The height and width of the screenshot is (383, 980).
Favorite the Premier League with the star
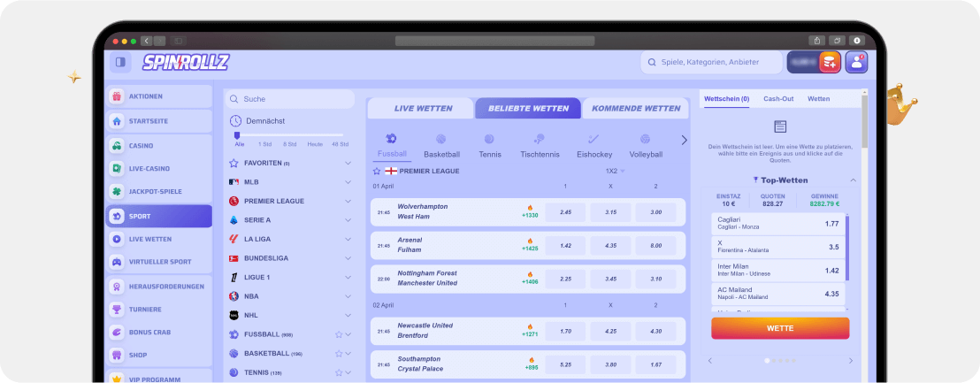[377, 171]
